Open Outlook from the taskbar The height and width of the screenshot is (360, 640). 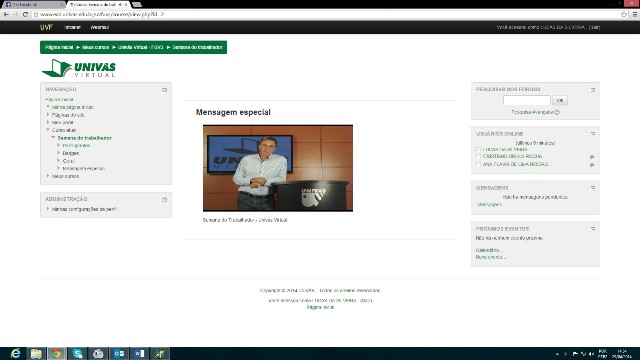[x=119, y=353]
